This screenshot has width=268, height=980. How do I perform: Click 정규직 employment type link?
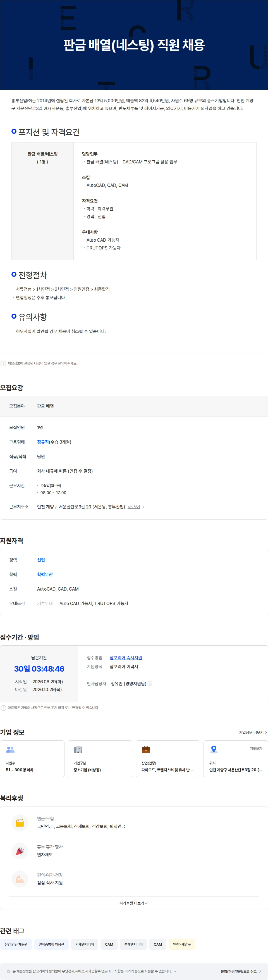click(x=43, y=442)
